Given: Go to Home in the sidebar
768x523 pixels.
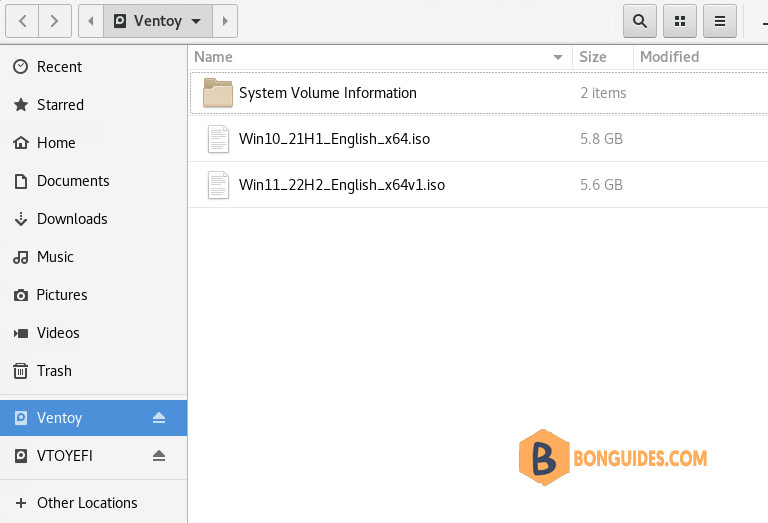Looking at the screenshot, I should coord(93,143).
